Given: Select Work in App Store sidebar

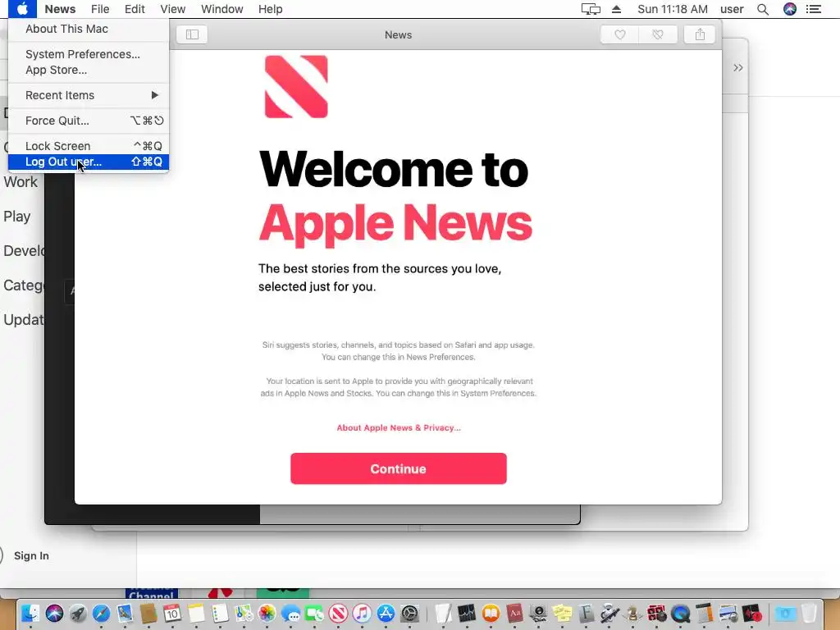Looking at the screenshot, I should (x=21, y=182).
